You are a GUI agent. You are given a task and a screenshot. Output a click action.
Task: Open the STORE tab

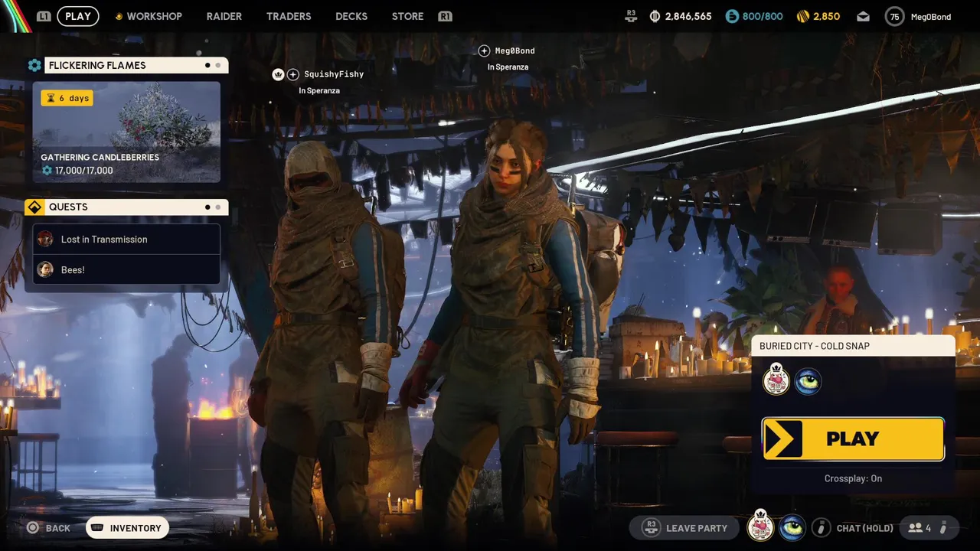(x=407, y=16)
